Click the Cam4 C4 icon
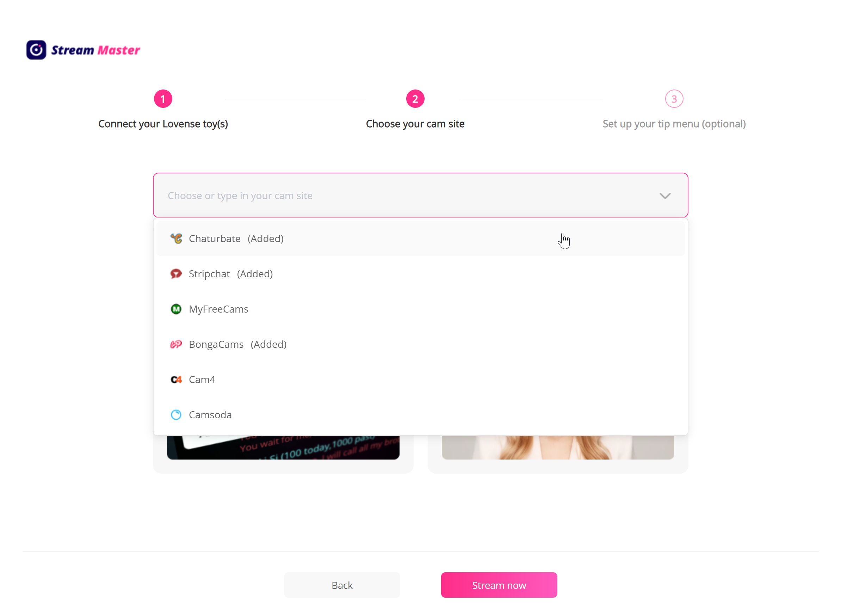The height and width of the screenshot is (616, 841). pos(176,379)
